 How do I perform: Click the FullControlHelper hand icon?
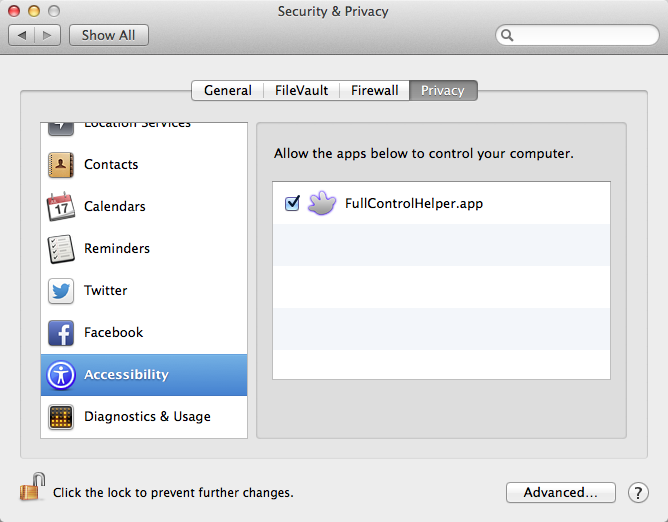click(322, 203)
